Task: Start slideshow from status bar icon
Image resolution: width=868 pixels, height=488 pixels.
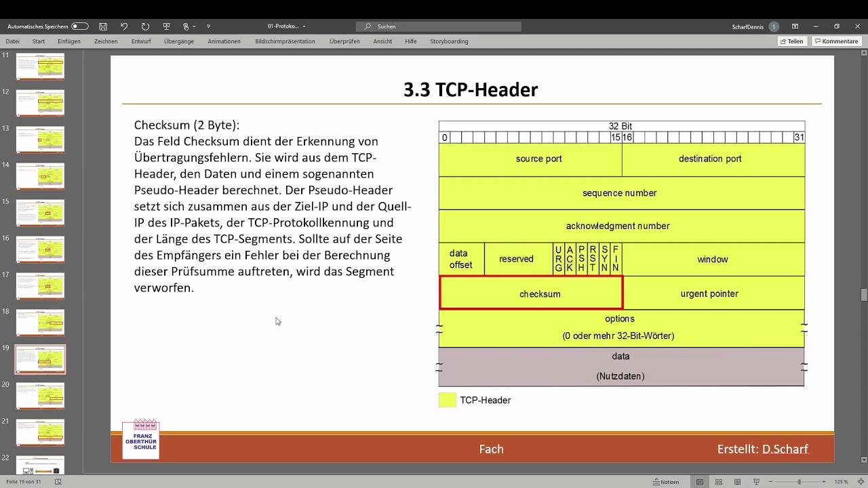Action: click(x=756, y=482)
